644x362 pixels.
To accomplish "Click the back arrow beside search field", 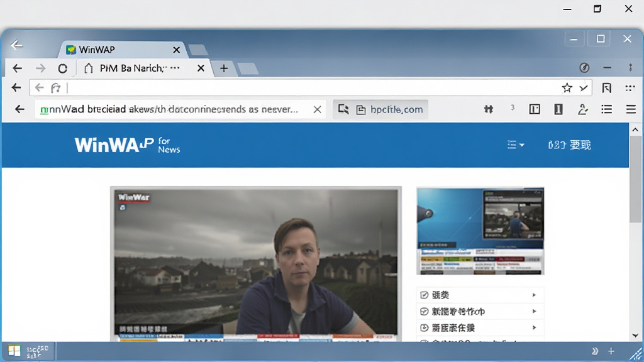I will click(x=19, y=109).
